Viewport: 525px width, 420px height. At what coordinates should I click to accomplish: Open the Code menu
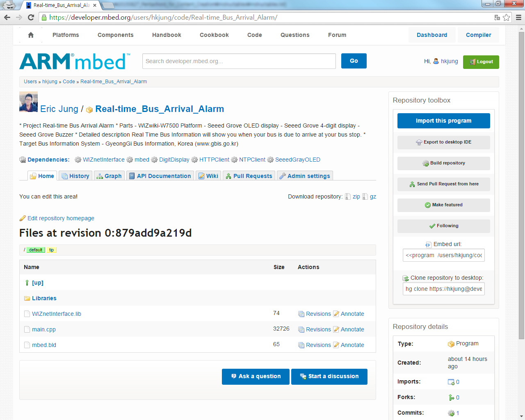pyautogui.click(x=255, y=35)
